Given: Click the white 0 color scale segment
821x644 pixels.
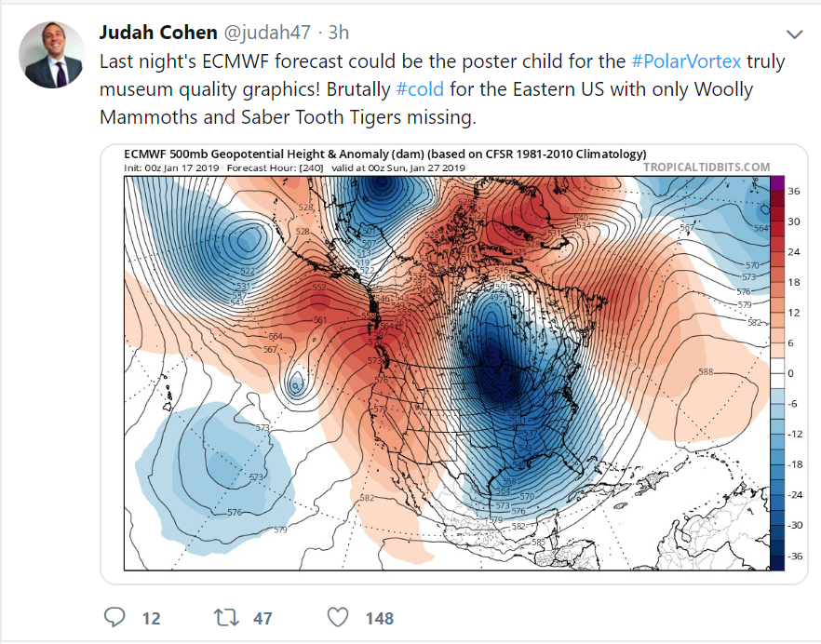Looking at the screenshot, I should coord(777,373).
